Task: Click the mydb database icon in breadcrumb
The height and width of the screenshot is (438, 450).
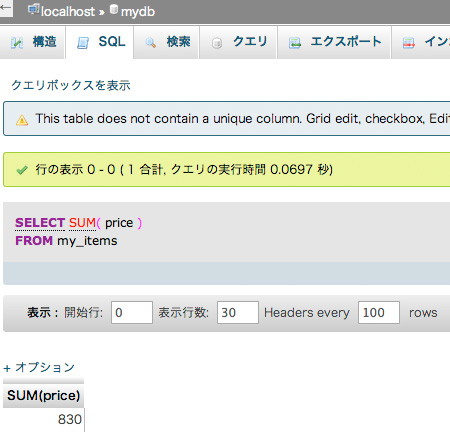Action: (114, 9)
